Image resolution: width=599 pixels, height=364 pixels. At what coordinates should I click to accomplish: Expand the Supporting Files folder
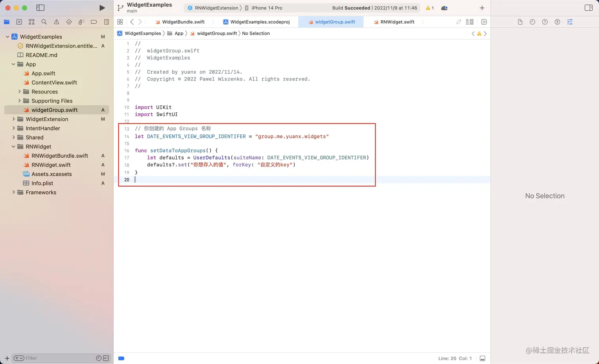pyautogui.click(x=19, y=101)
